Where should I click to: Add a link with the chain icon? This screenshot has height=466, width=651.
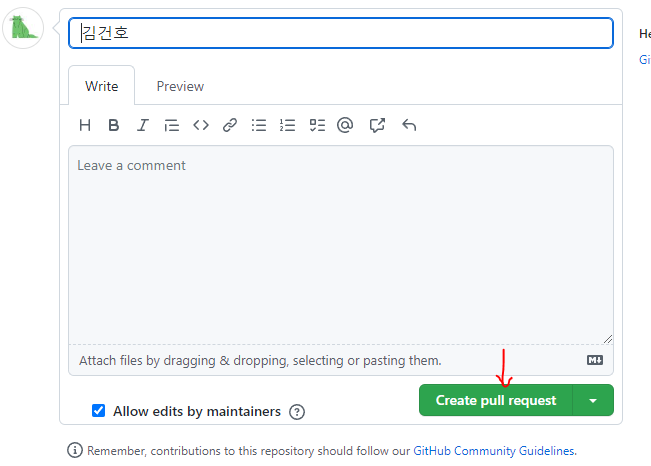(x=230, y=125)
